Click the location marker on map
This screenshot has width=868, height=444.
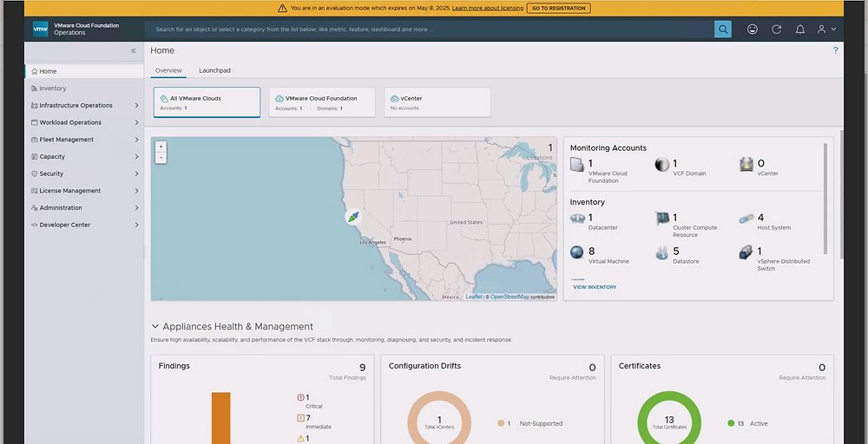click(352, 217)
